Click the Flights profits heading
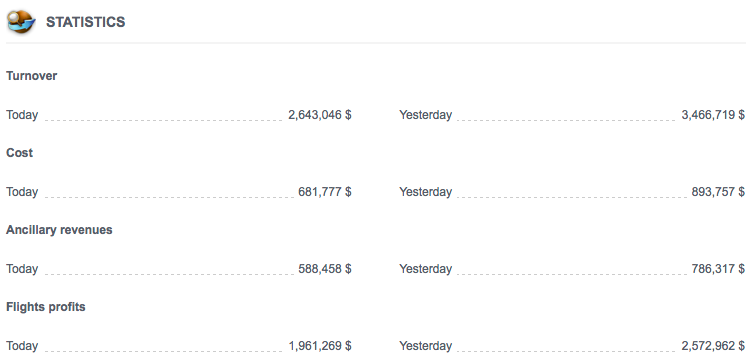The height and width of the screenshot is (363, 754). (x=46, y=307)
